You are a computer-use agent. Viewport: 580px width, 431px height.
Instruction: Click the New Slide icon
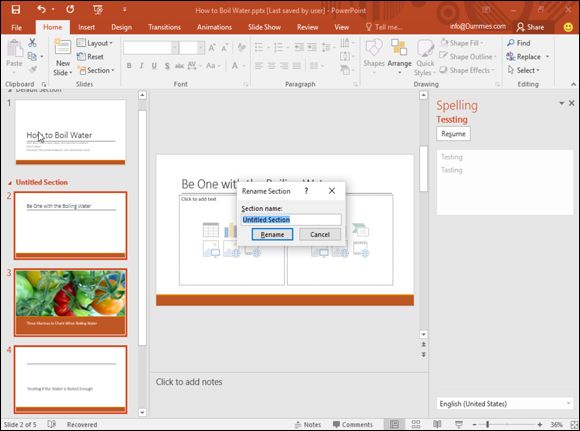point(63,47)
